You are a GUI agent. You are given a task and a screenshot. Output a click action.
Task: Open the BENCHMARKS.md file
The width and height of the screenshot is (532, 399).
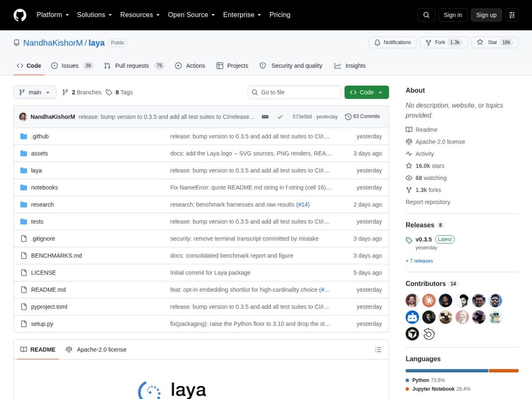(56, 256)
